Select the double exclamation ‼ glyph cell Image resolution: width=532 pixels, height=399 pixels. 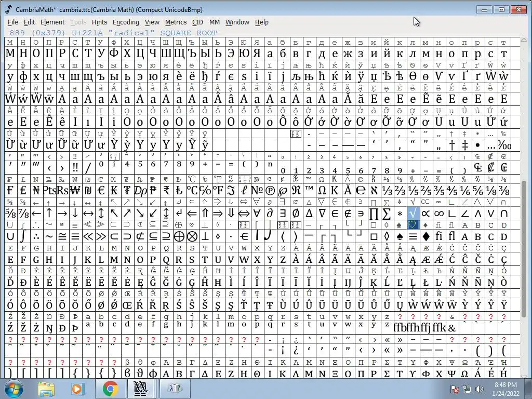click(75, 168)
